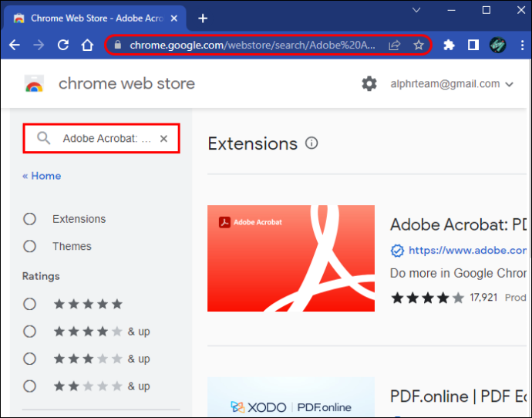This screenshot has width=532, height=418.
Task: Open the Adobe Acrobat: PDF extension title
Action: click(458, 224)
